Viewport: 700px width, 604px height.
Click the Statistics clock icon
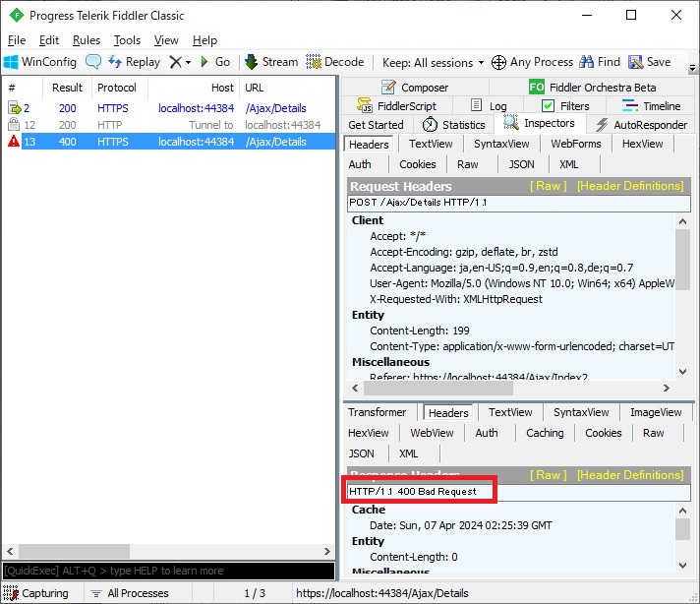point(430,125)
